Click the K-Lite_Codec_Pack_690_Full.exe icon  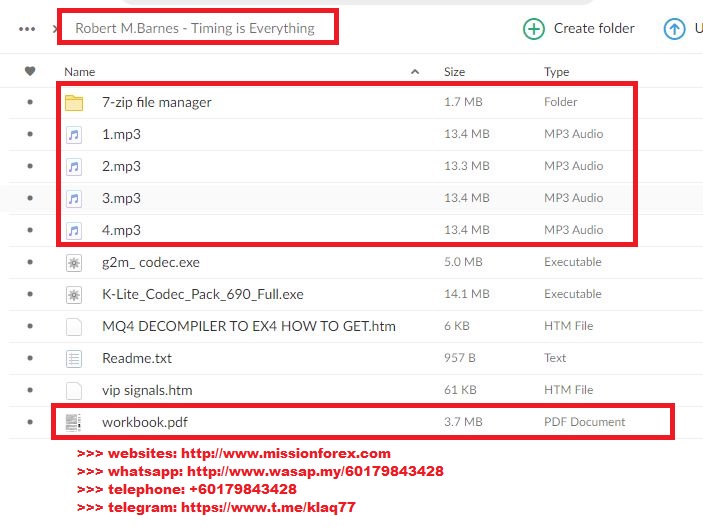74,295
